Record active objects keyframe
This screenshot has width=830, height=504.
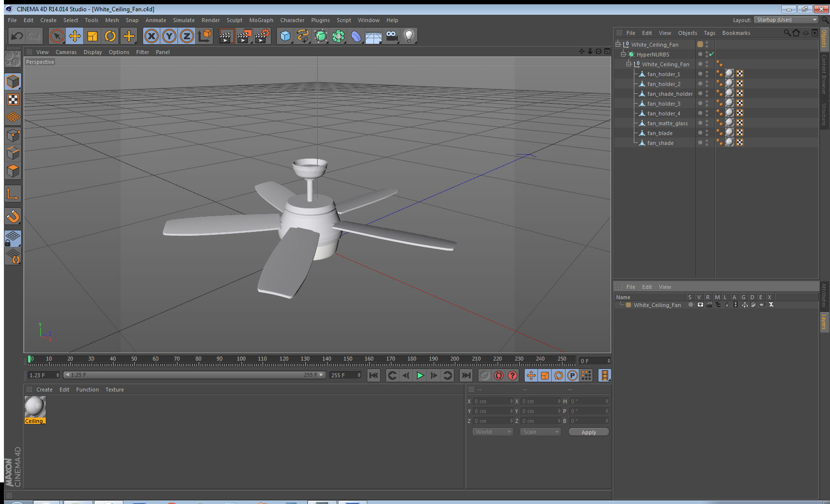485,375
